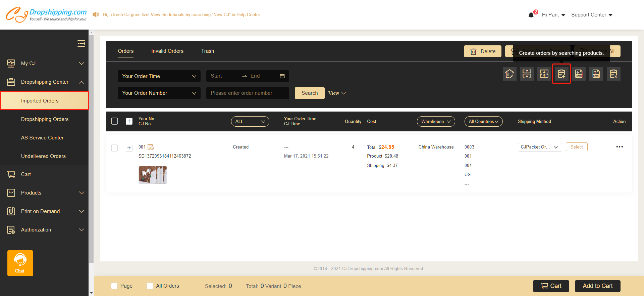Viewport: 644px width, 296px height.
Task: Switch to the Invalid Orders tab
Action: (167, 51)
